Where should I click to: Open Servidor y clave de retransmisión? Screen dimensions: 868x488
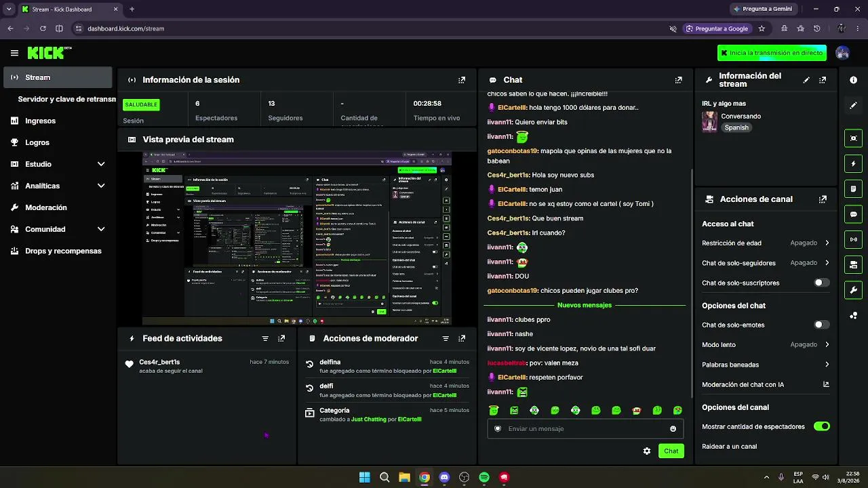pos(66,99)
